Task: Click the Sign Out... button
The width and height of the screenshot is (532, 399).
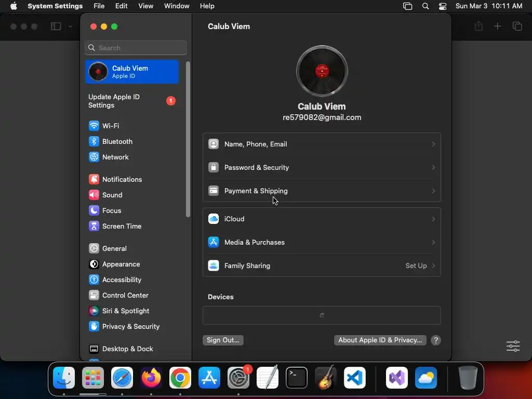Action: click(223, 340)
